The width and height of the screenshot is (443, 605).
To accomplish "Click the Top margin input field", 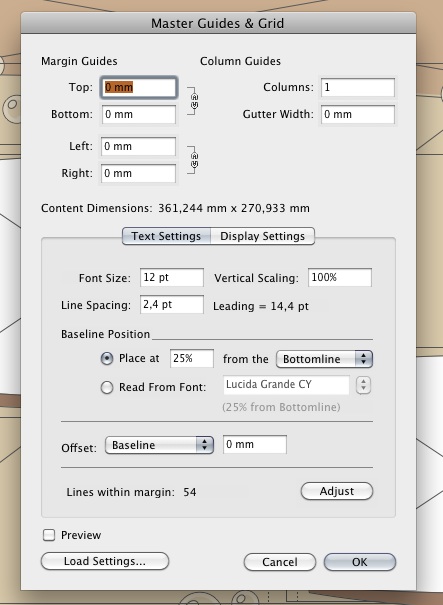I will (139, 87).
